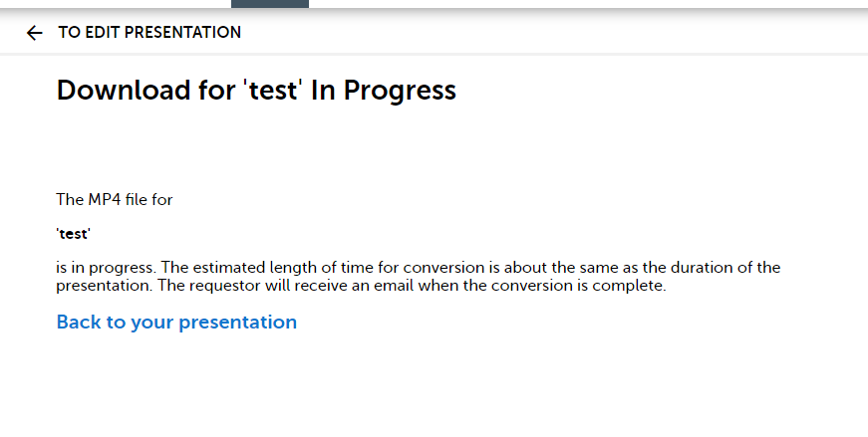The image size is (868, 437).
Task: Open 'Back to your presentation' link
Action: pos(176,322)
